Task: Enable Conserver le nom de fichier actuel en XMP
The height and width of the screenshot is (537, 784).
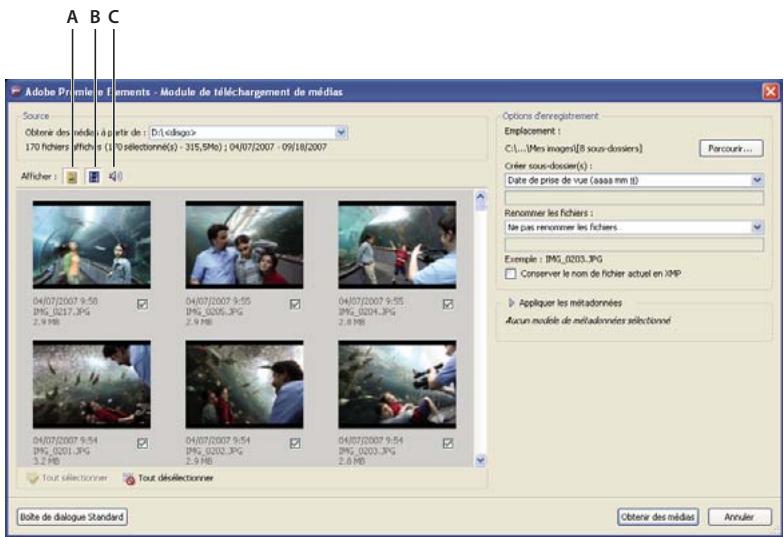Action: pyautogui.click(x=510, y=274)
